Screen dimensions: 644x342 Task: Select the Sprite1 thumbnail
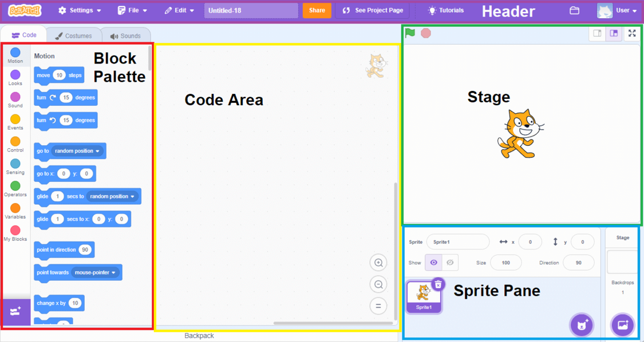tap(424, 297)
